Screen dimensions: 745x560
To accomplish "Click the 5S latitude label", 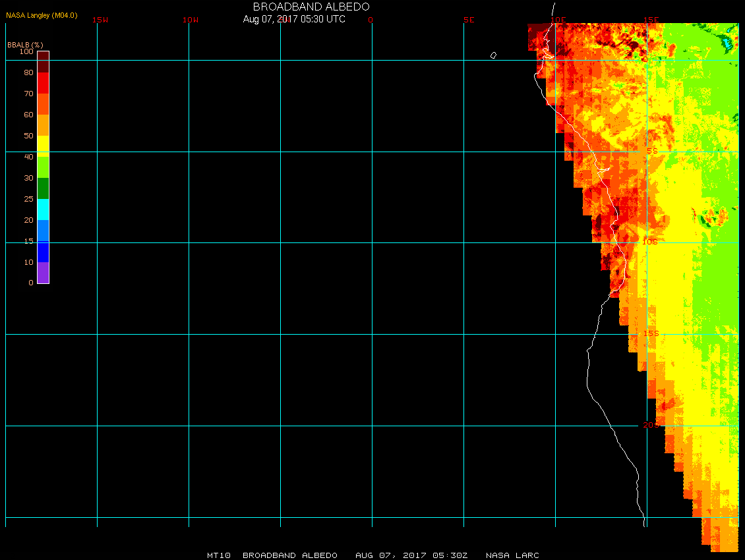I will pyautogui.click(x=651, y=151).
